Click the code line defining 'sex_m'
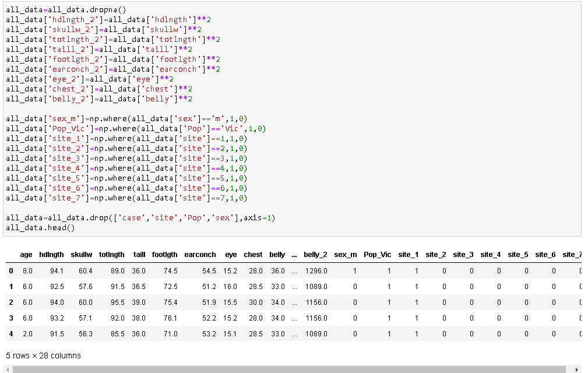This screenshot has height=373, width=588. 127,119
